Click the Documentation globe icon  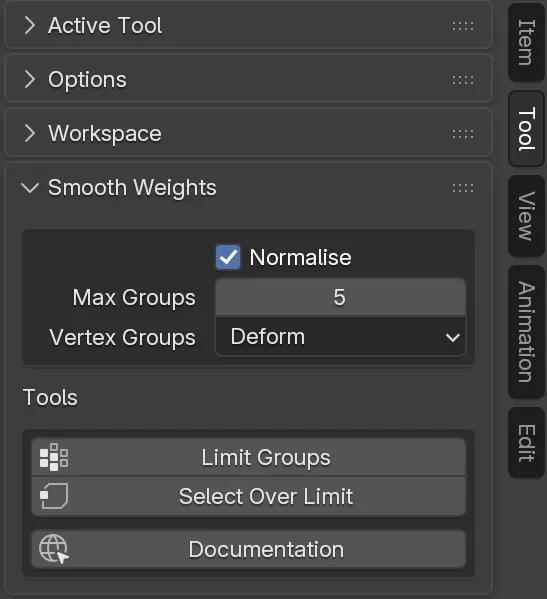(54, 549)
